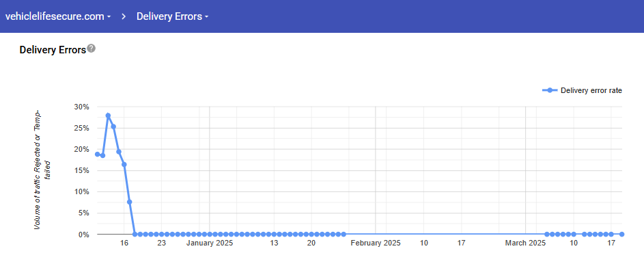Select the first data point near 19%
Viewport: 644px width, 266px height.
click(x=98, y=154)
